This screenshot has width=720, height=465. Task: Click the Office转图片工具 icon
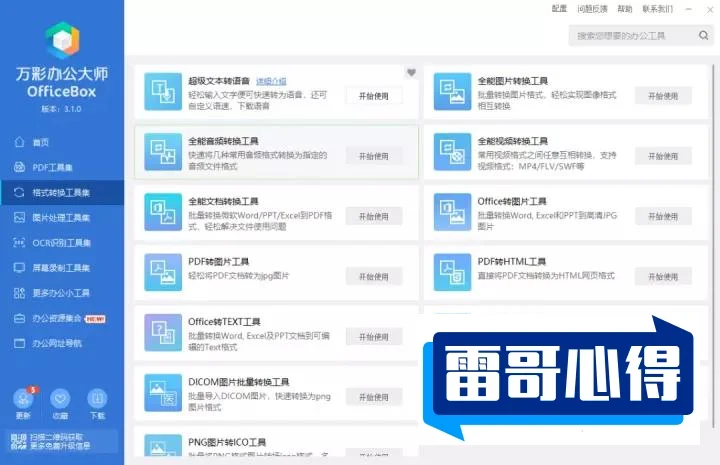click(x=452, y=212)
